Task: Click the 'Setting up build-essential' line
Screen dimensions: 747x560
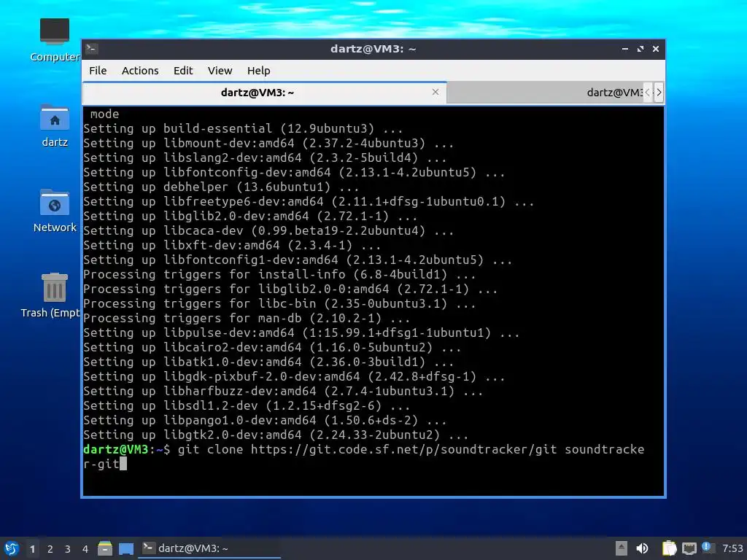Action: (x=243, y=128)
